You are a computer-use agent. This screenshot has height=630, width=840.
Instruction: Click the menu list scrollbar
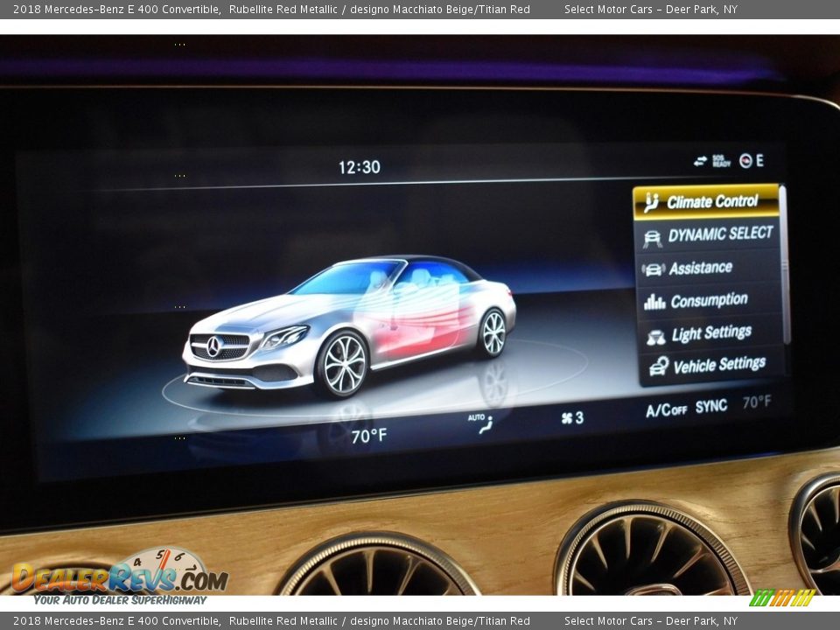tap(784, 265)
